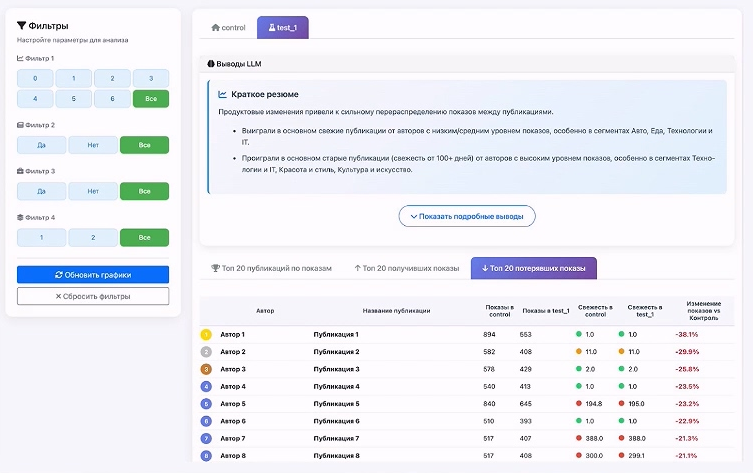
Task: Click the Выводы LLM section header
Action: (467, 63)
